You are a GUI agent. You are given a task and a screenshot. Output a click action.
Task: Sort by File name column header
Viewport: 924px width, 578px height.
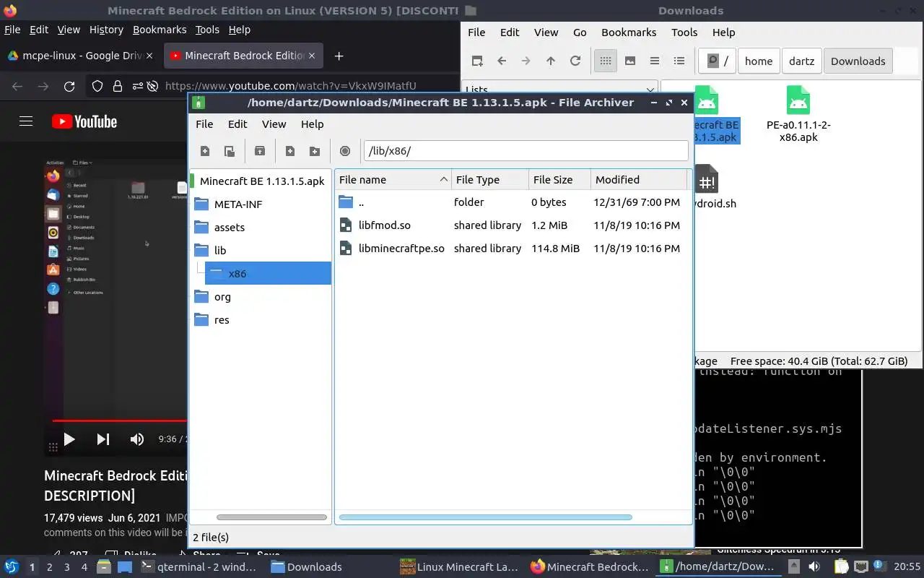393,180
